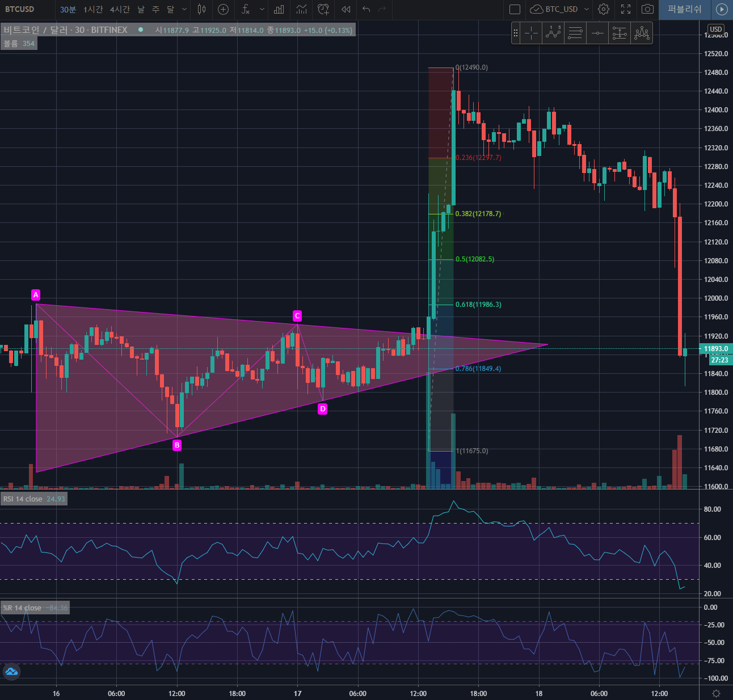Click the 0.786(11849.4) Fibonacci level label
The image size is (733, 700).
point(478,369)
